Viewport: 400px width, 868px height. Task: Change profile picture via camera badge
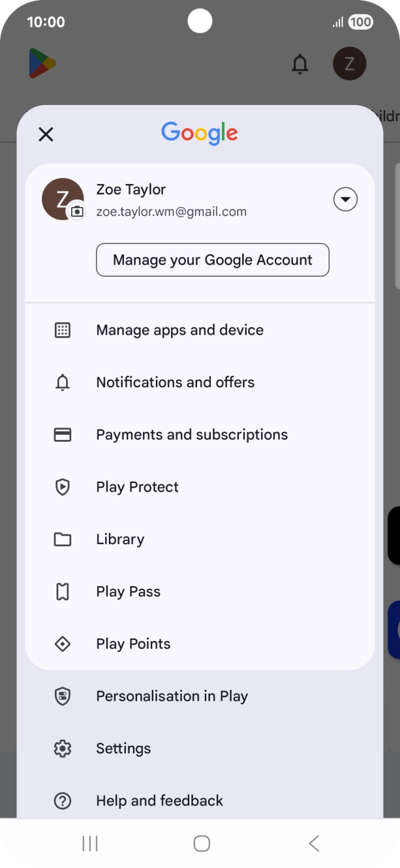pos(77,211)
